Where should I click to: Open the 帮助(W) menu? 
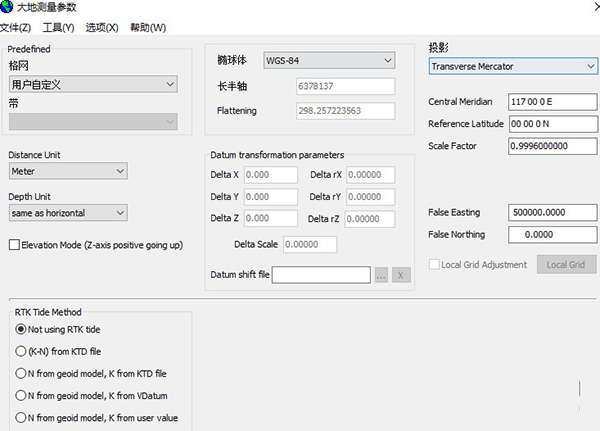pos(148,27)
